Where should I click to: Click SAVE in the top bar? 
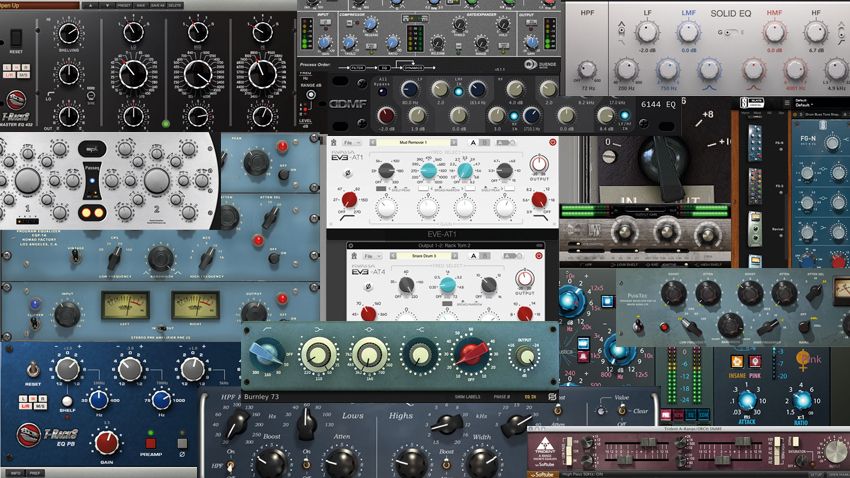141,5
